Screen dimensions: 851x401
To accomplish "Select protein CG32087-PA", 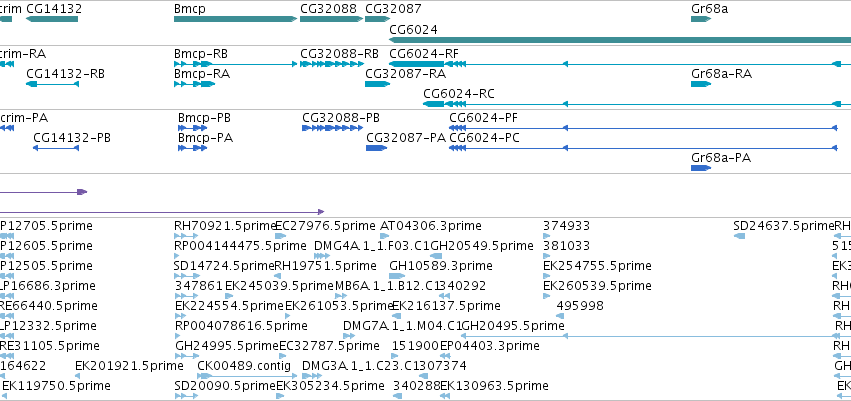I will [x=377, y=148].
